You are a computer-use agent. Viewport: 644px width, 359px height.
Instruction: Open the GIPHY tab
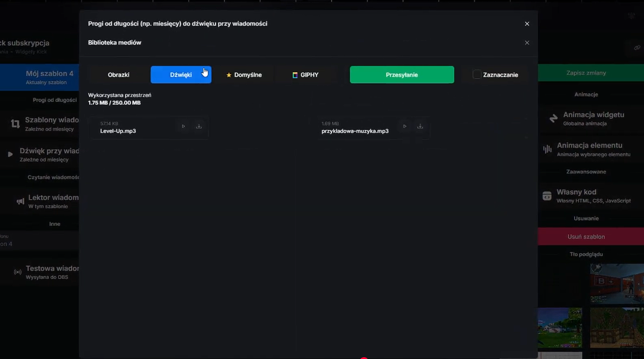[305, 75]
